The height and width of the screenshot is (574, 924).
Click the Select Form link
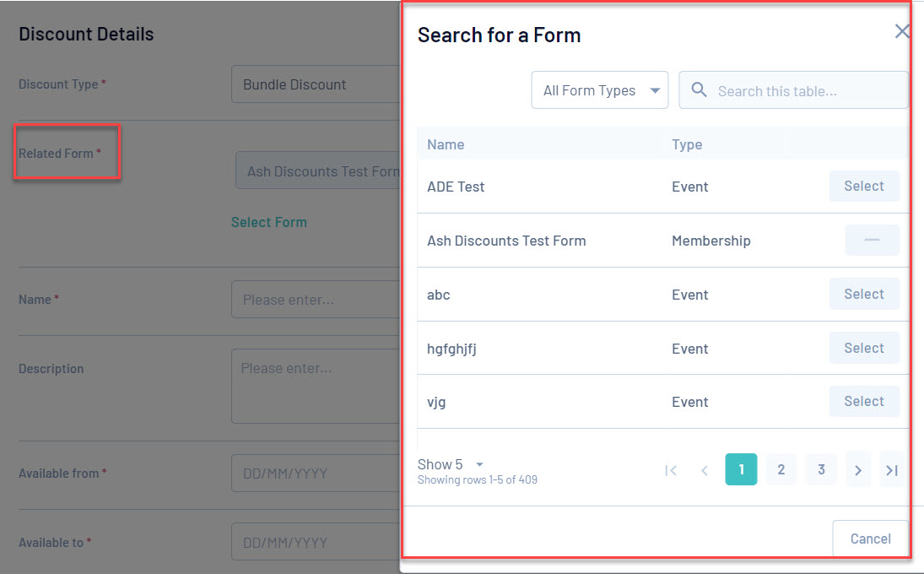[269, 222]
